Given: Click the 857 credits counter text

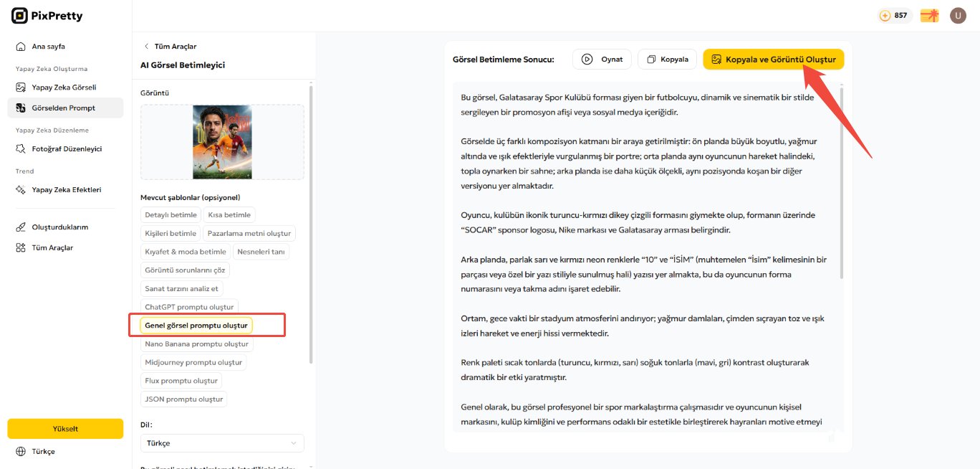Looking at the screenshot, I should [900, 16].
